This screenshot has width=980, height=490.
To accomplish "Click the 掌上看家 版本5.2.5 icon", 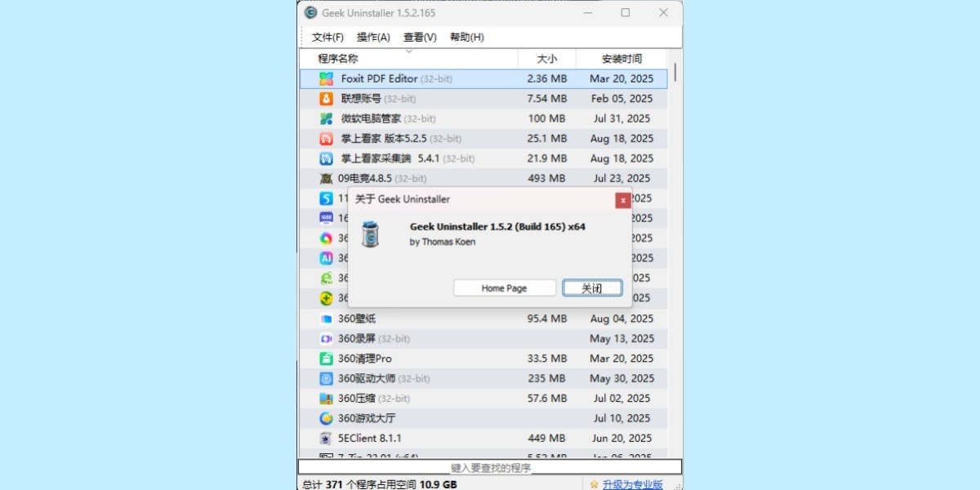I will pos(326,139).
